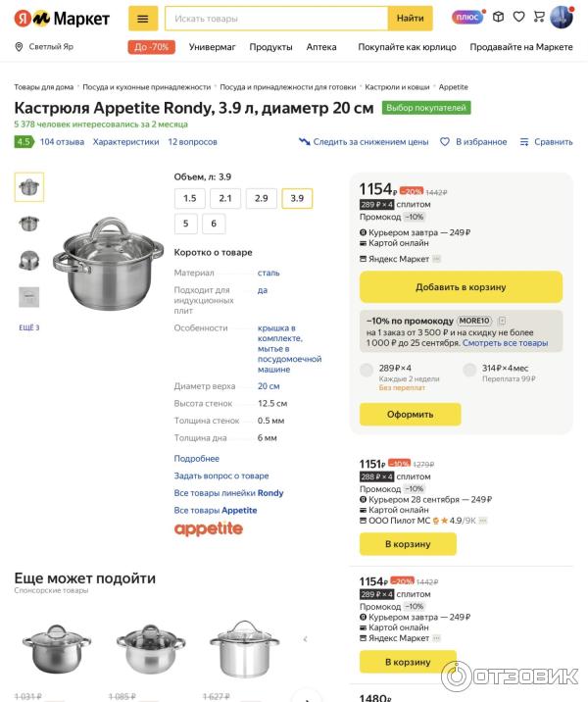Open the yellow catalog hamburger menu
This screenshot has width=588, height=702.
[x=142, y=18]
